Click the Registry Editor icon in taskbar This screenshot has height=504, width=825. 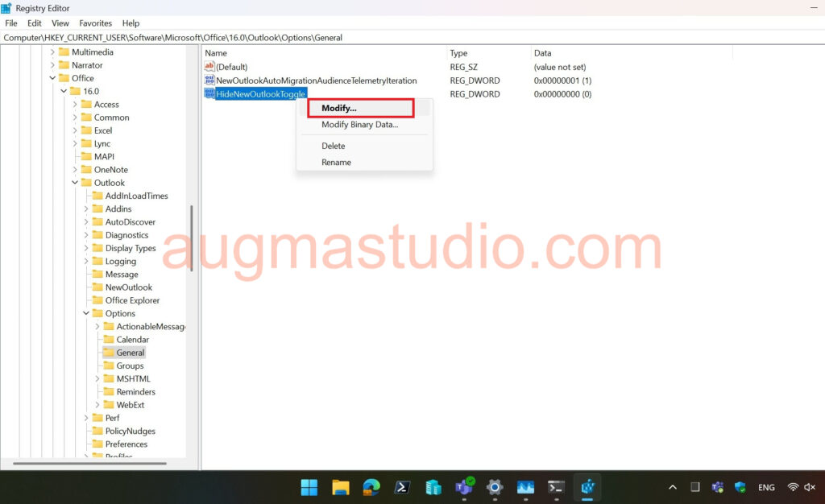tap(587, 487)
